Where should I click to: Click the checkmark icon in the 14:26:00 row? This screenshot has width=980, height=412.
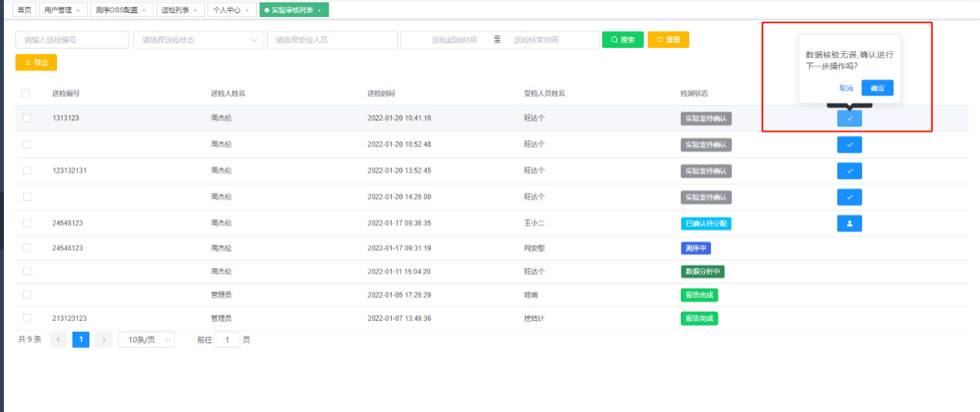[x=849, y=197]
